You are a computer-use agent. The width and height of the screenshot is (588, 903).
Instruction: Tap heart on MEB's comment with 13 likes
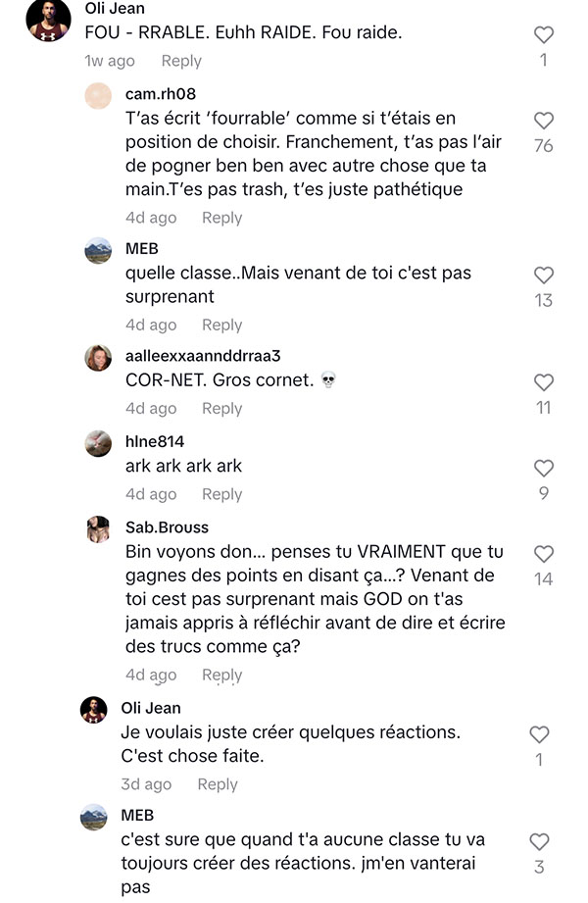(x=543, y=275)
